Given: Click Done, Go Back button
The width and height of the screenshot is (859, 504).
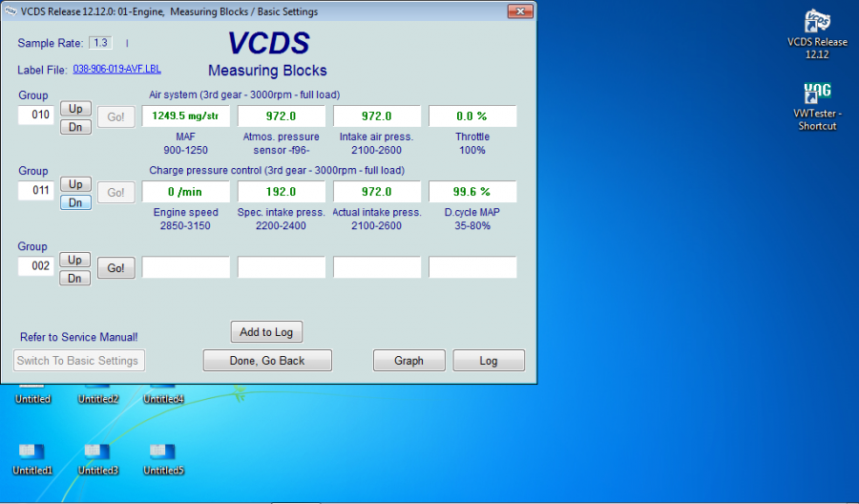Looking at the screenshot, I should (x=267, y=361).
